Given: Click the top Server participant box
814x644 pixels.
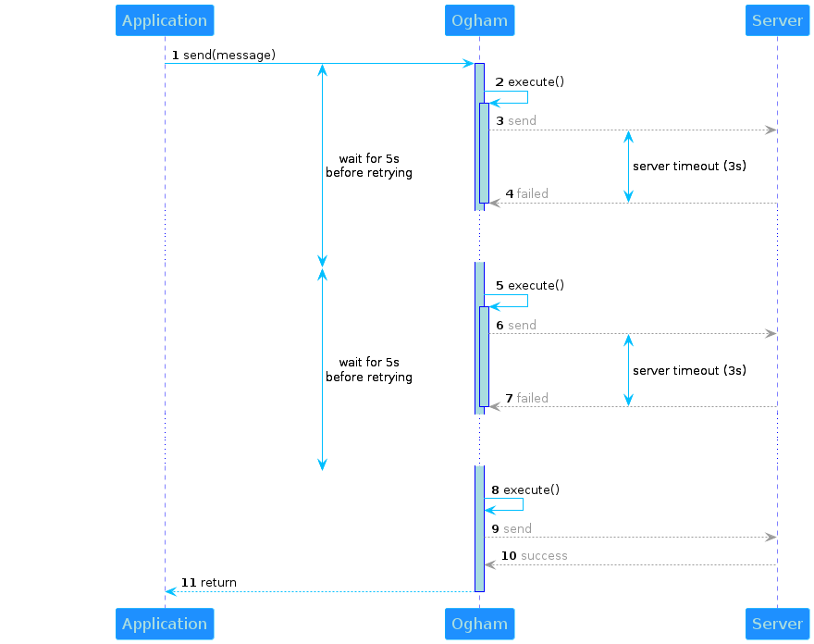Looking at the screenshot, I should (x=777, y=20).
